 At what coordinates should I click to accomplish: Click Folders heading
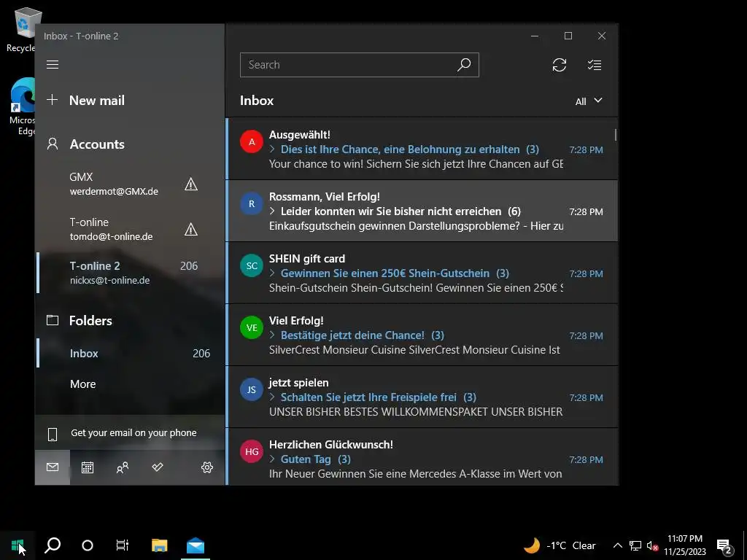(90, 321)
